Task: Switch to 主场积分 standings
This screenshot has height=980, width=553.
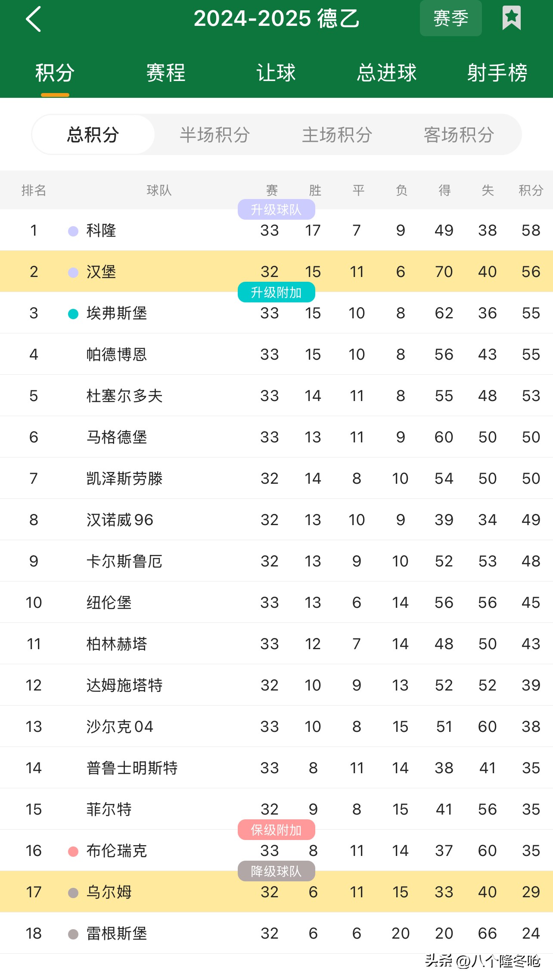Action: click(337, 135)
